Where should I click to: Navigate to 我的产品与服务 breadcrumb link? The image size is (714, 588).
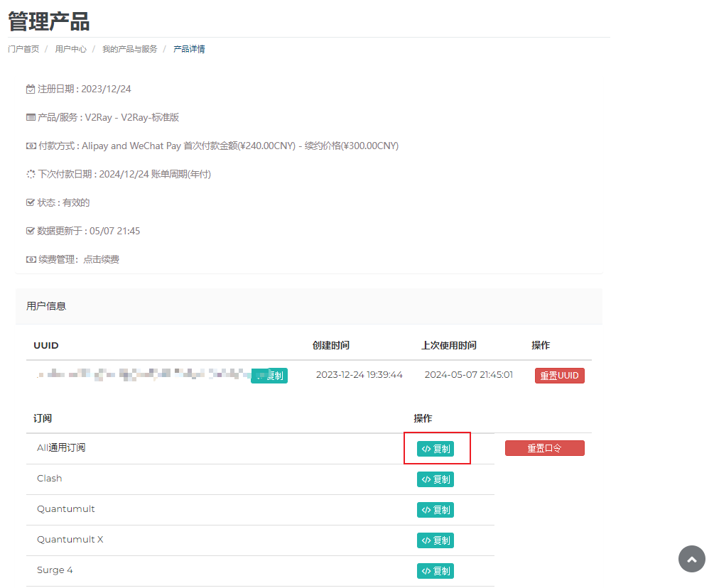click(x=129, y=49)
